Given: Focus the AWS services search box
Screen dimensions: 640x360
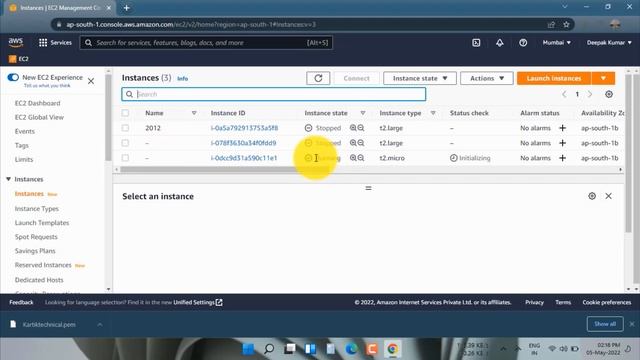Looking at the screenshot, I should point(206,42).
